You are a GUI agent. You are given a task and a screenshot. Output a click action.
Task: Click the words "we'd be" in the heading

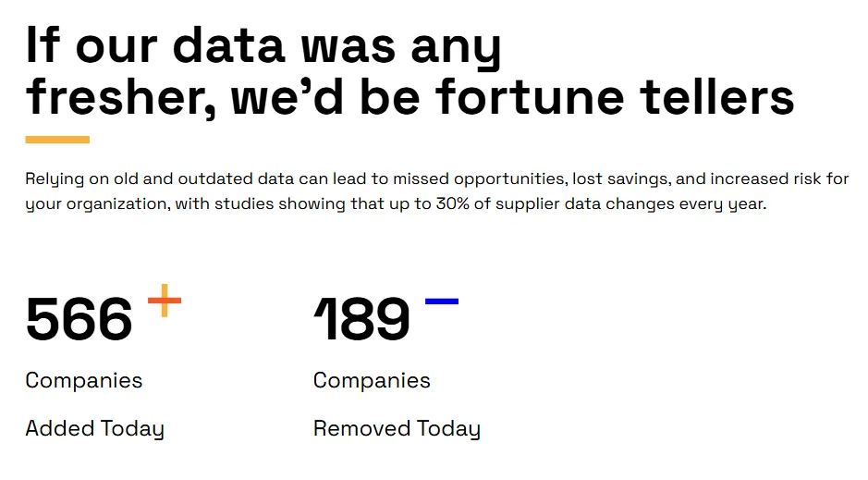coord(325,97)
